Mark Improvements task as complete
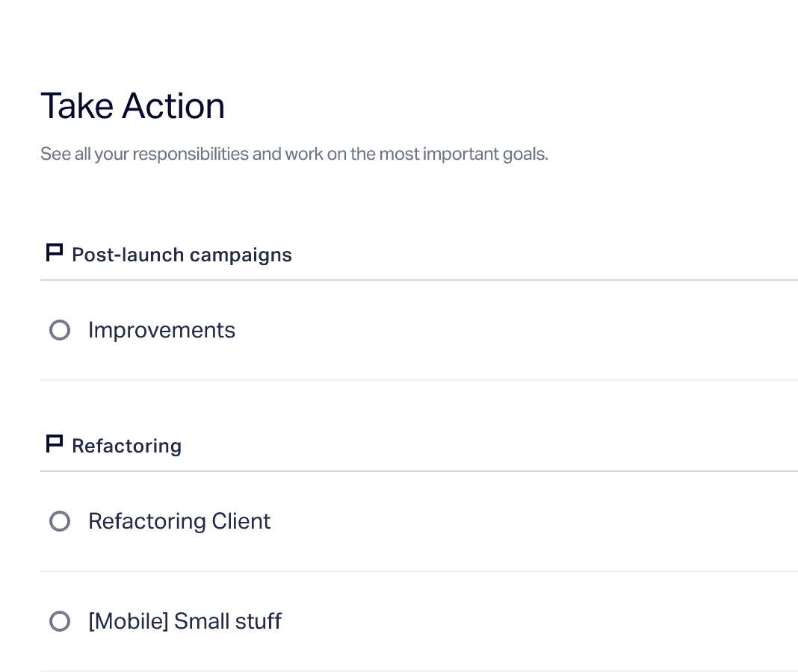This screenshot has width=798, height=672. point(60,330)
